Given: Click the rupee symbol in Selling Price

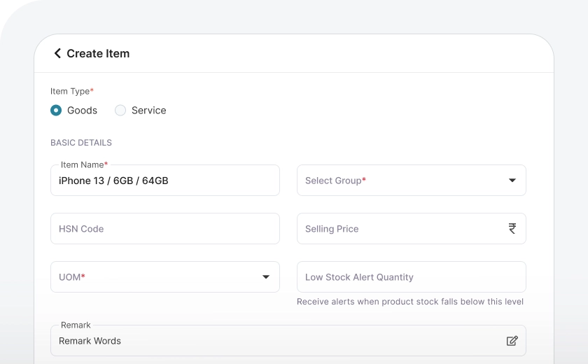Looking at the screenshot, I should coord(512,228).
